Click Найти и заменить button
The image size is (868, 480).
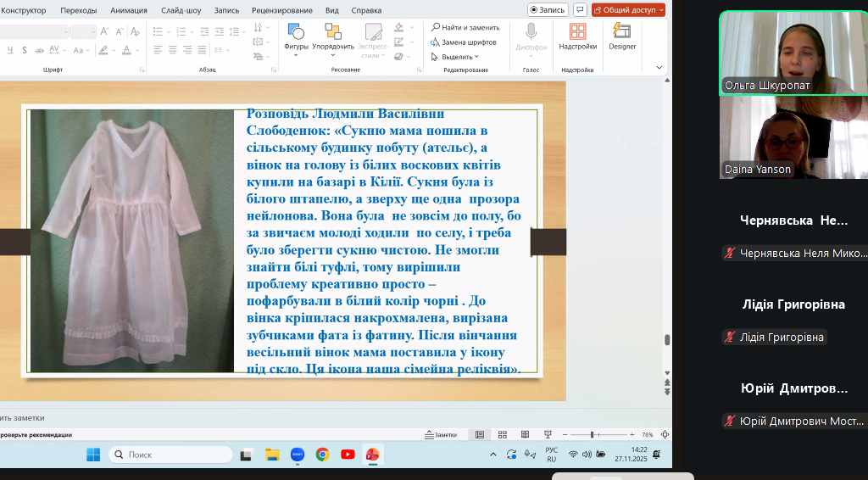coord(465,27)
